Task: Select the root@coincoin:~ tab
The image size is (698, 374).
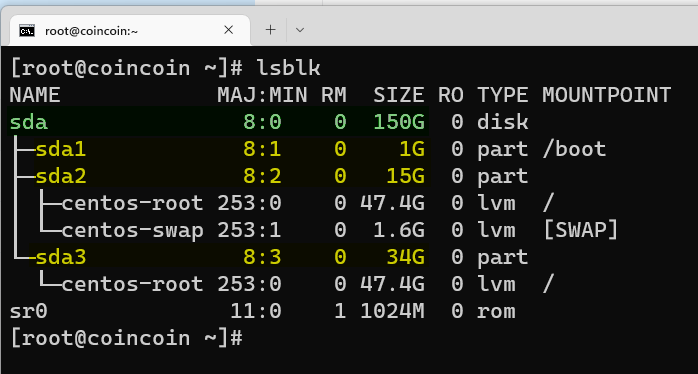Action: 129,30
